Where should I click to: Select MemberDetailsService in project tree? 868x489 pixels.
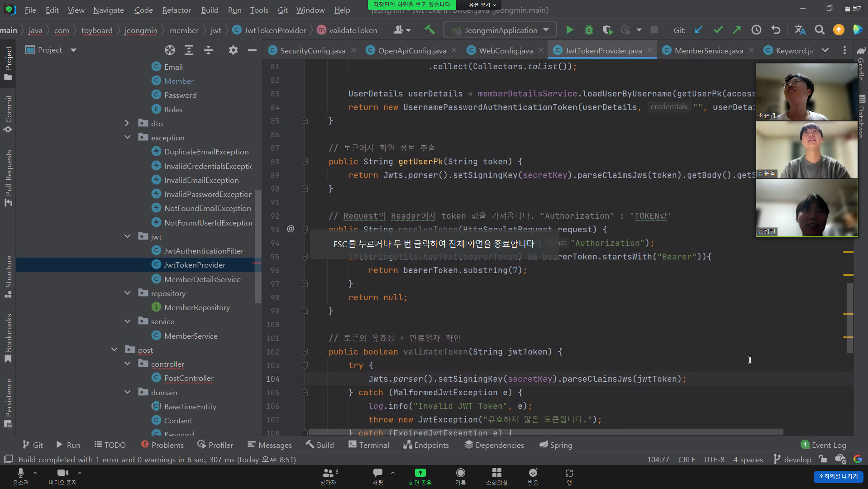coord(202,279)
